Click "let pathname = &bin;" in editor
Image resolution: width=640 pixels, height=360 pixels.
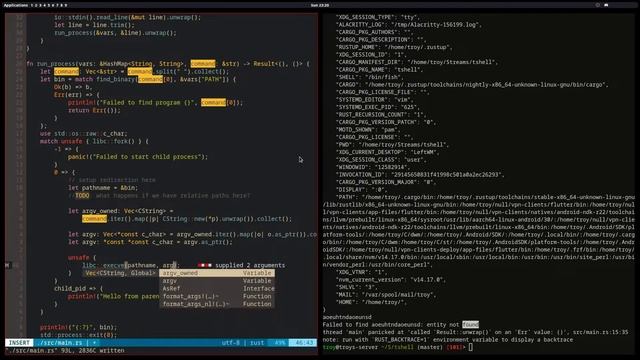point(103,188)
